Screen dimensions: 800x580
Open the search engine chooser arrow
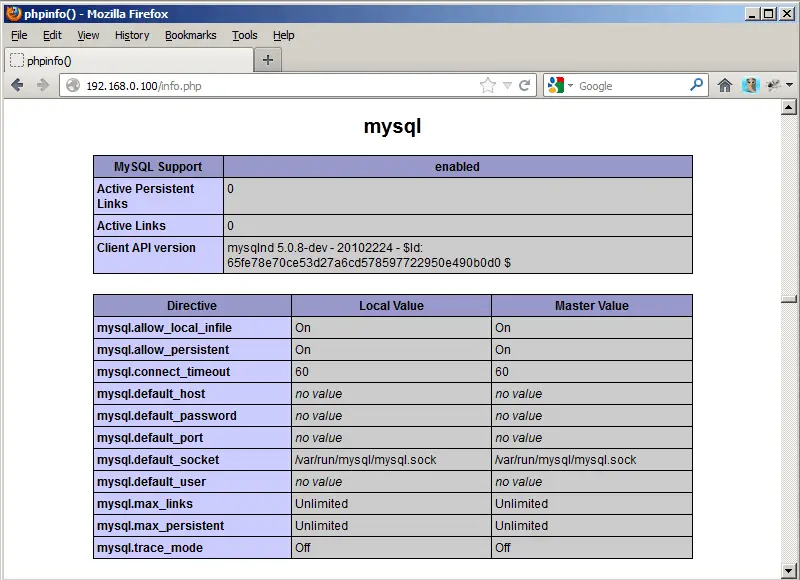tap(570, 85)
